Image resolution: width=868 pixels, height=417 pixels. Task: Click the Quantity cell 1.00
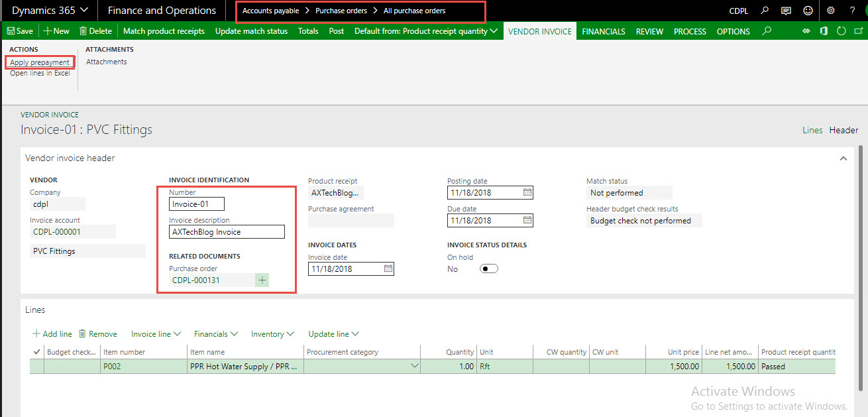[x=449, y=366]
